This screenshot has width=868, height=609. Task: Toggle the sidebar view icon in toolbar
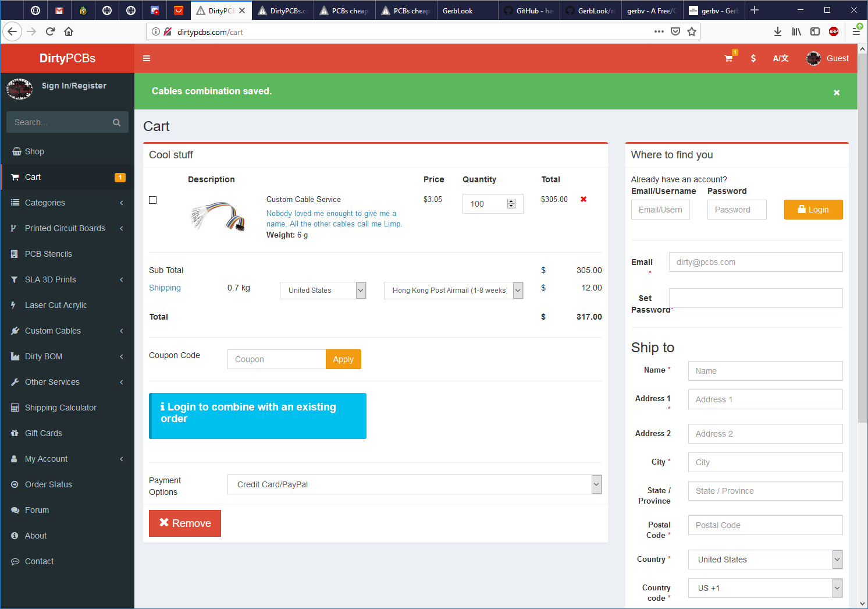[815, 31]
